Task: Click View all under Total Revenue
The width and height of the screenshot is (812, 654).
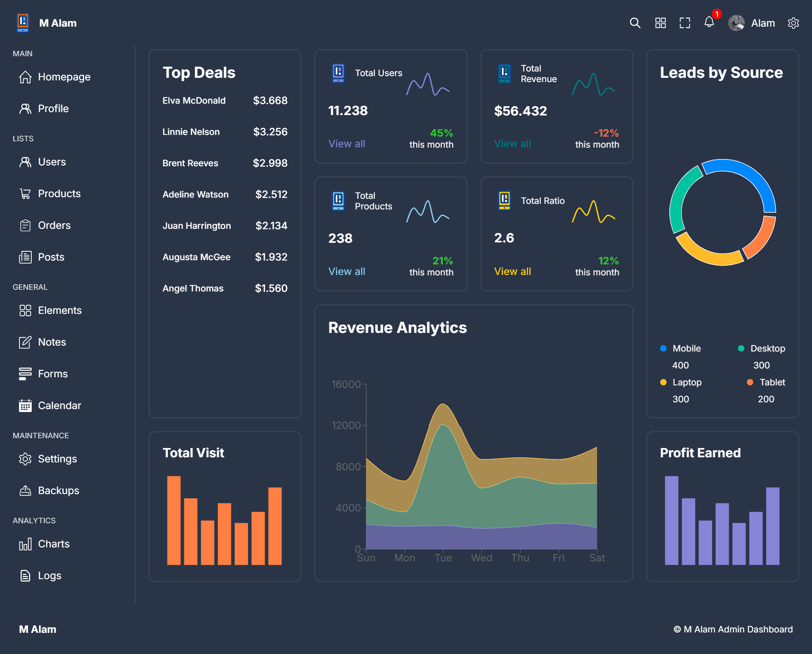Action: [512, 144]
